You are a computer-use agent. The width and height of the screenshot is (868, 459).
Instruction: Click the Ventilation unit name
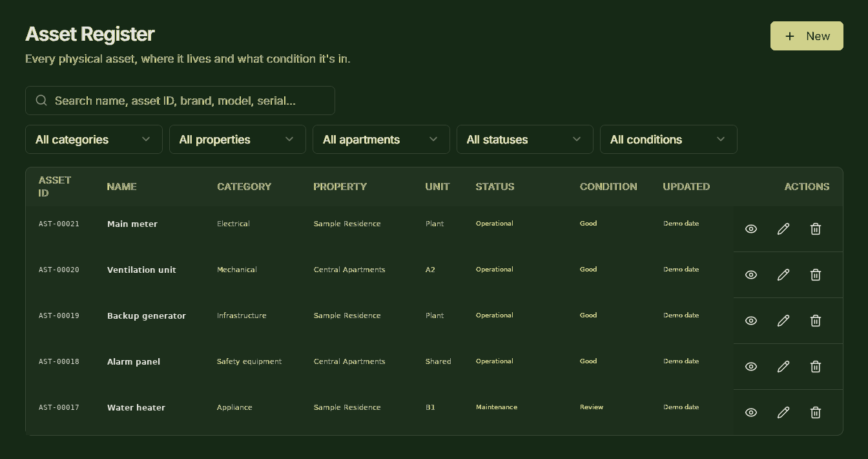[x=141, y=270]
